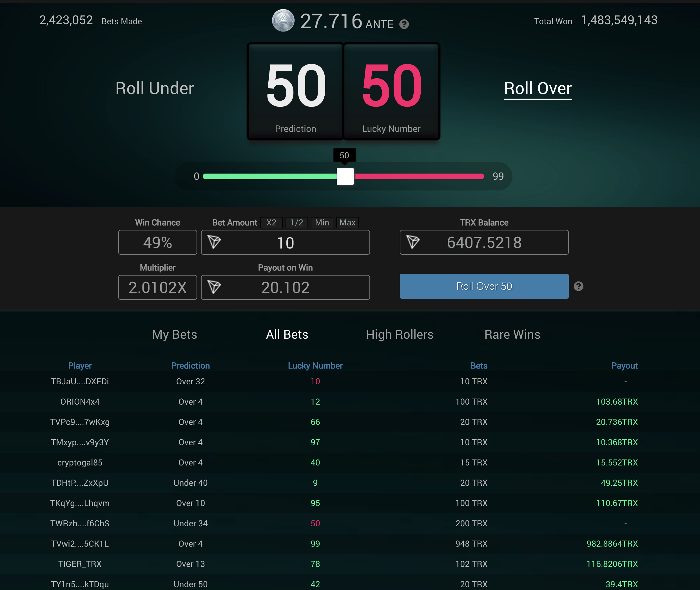Double the bet with X2
700x590 pixels.
click(x=271, y=222)
